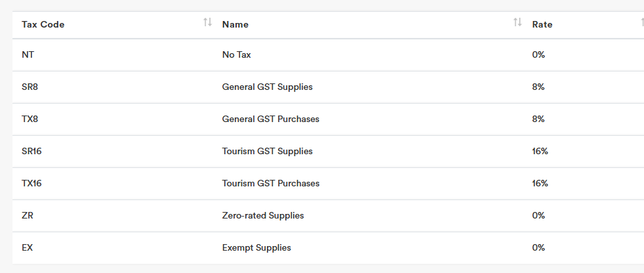Select General GST Purchases name
The height and width of the screenshot is (273, 644).
coord(271,119)
